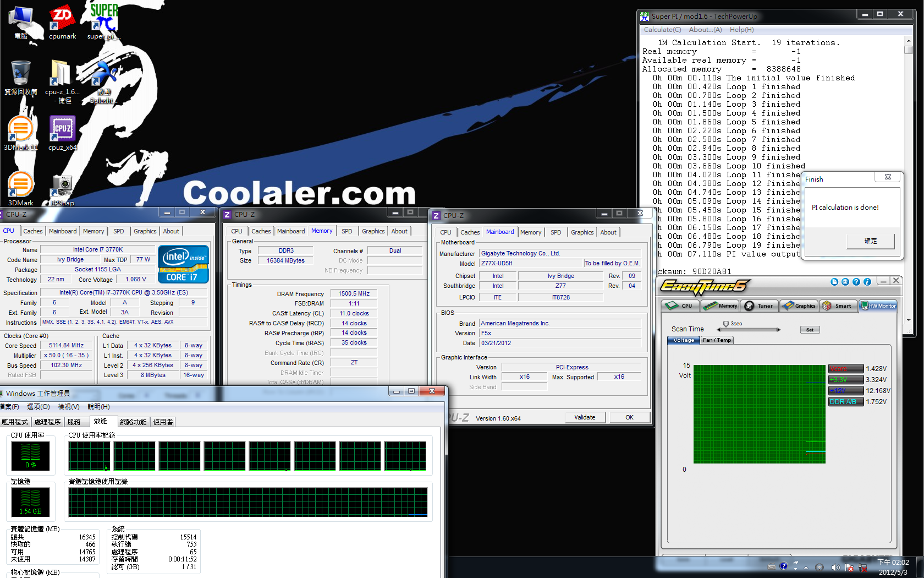The image size is (924, 578).
Task: Switch to 應用程式 tab in Task Manager
Action: point(15,422)
